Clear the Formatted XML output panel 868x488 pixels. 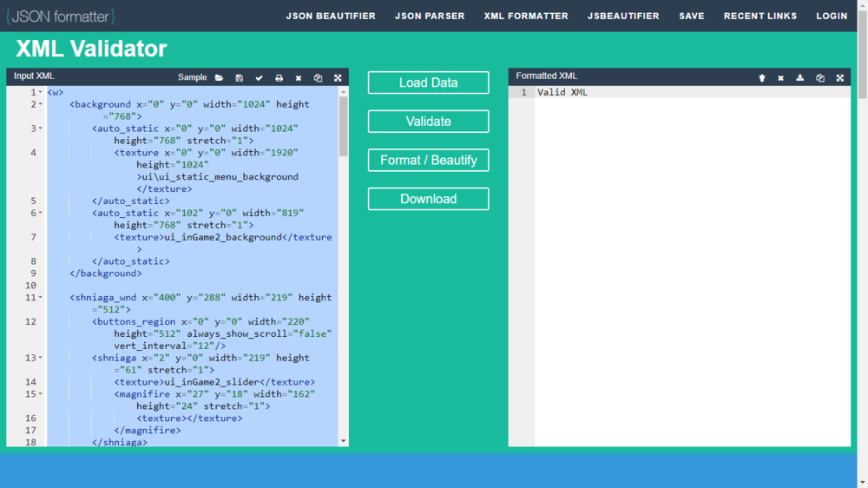pos(780,77)
